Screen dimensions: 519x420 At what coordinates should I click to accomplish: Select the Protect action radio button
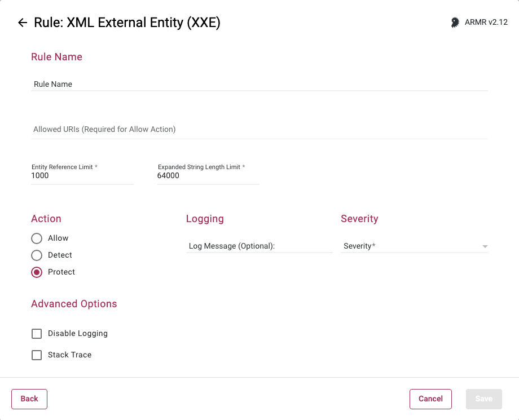point(37,272)
